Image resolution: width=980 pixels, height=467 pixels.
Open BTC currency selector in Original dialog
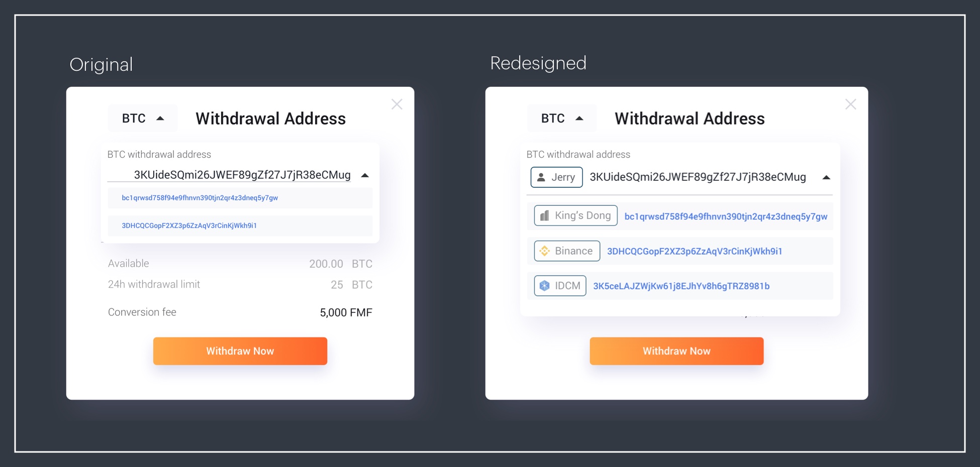click(x=143, y=119)
